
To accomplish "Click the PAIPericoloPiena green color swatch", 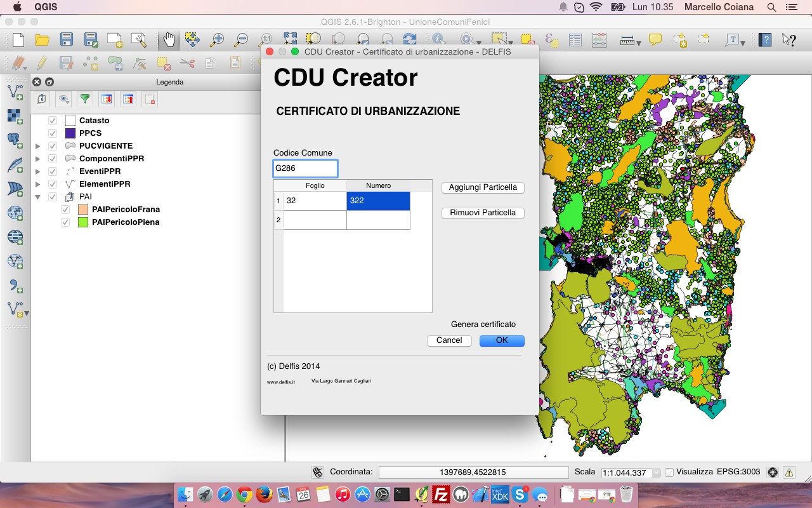I will (x=83, y=222).
